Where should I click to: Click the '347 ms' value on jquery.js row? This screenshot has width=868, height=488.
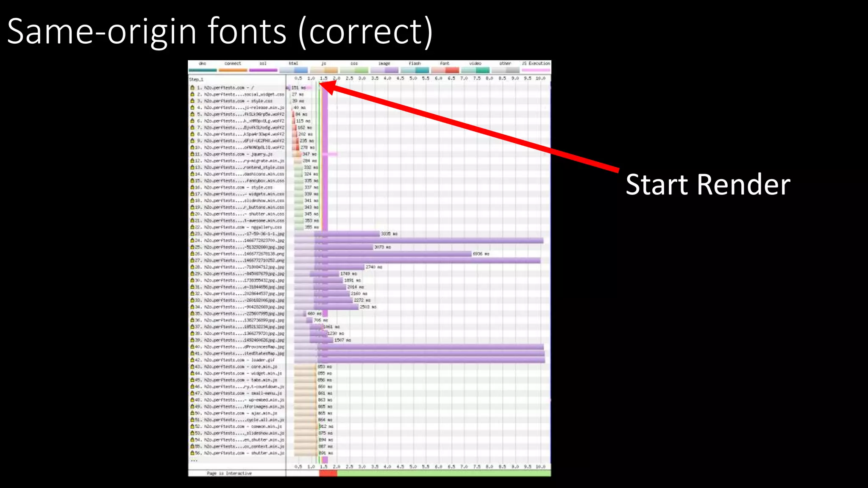309,154
